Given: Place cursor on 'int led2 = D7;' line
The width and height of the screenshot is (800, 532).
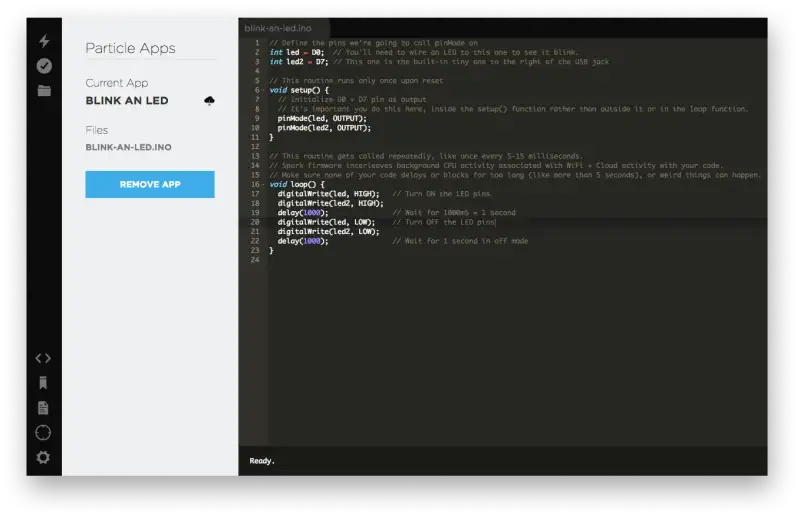Looking at the screenshot, I should (x=299, y=62).
